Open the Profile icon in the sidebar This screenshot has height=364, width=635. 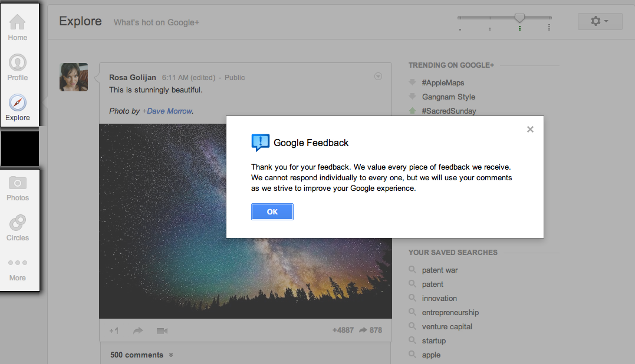point(18,62)
